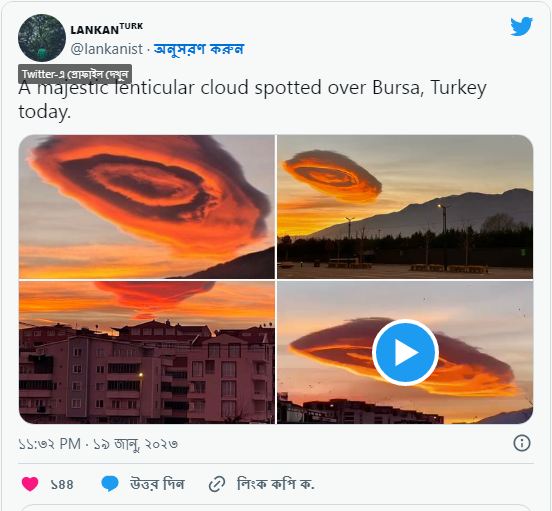The image size is (552, 511).
Task: Open the tweet info circle icon
Action: point(522,443)
